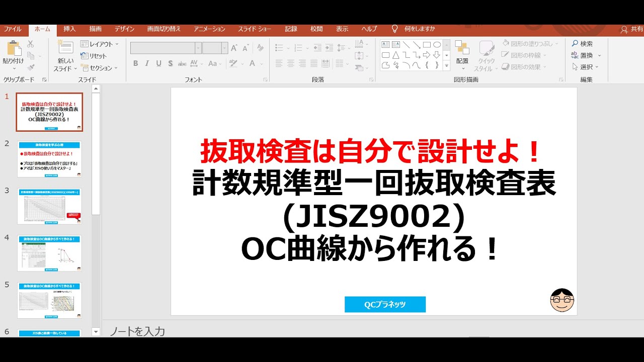The width and height of the screenshot is (644, 362).
Task: Click the Convert to SmartArt icon
Action: coord(359,67)
